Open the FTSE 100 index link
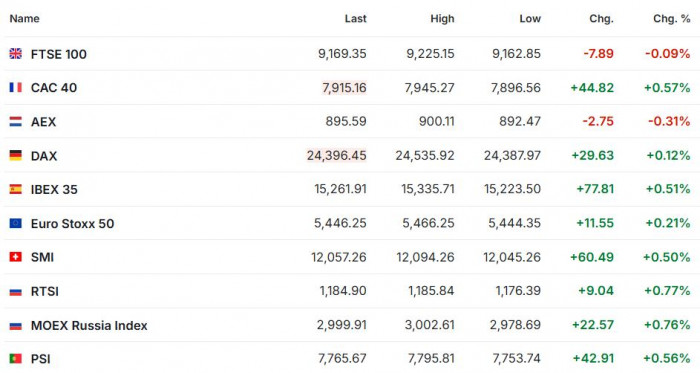The width and height of the screenshot is (700, 373). (58, 54)
